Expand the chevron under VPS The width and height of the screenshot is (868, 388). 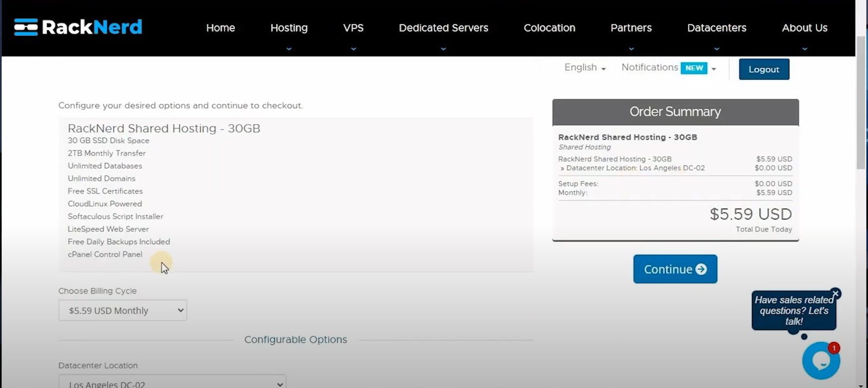click(353, 49)
